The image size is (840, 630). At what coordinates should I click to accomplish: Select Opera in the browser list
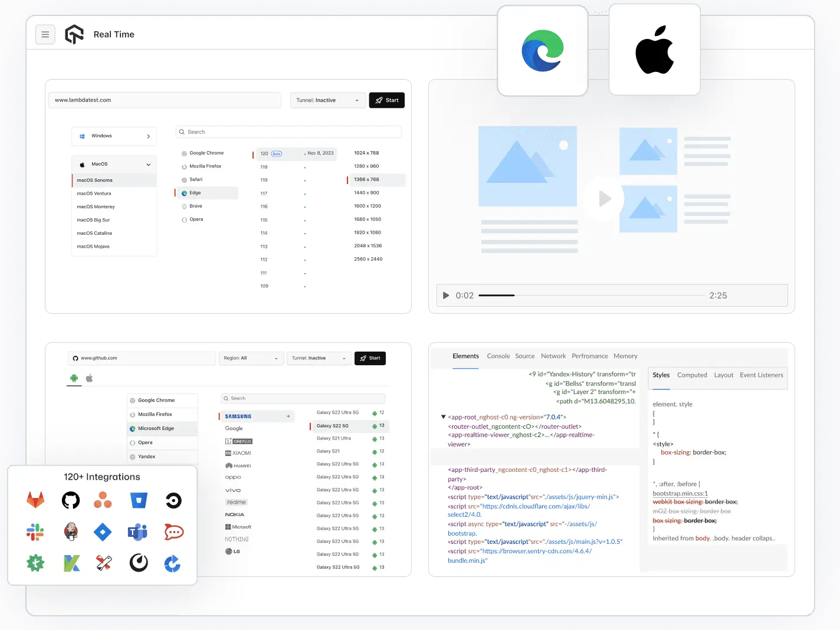tap(184, 219)
